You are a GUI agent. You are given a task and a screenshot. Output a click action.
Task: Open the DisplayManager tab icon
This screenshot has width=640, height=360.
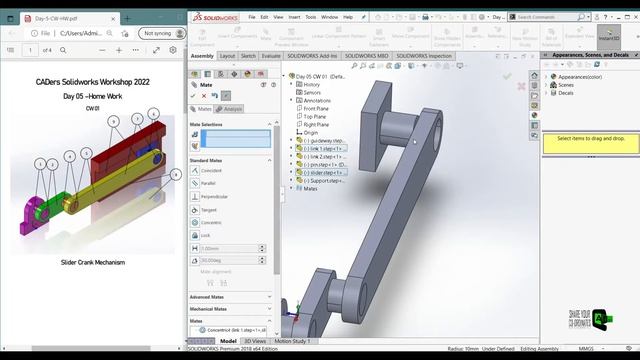[247, 74]
